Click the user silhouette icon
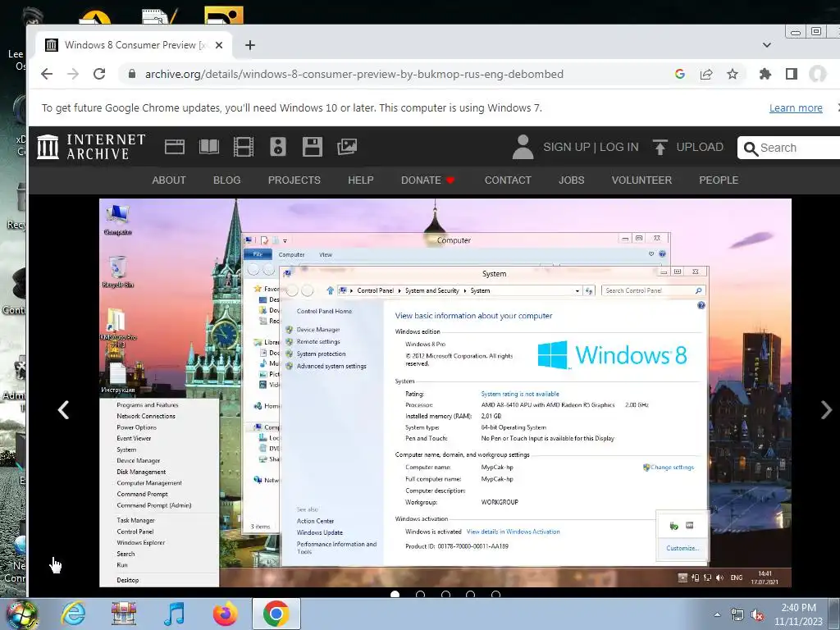The height and width of the screenshot is (630, 840). 523,147
